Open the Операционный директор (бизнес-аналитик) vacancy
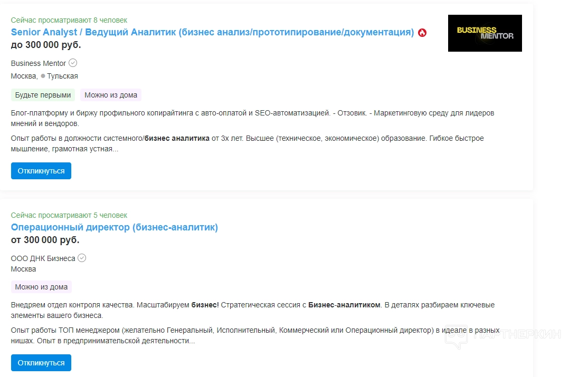588x377 pixels. [x=115, y=227]
